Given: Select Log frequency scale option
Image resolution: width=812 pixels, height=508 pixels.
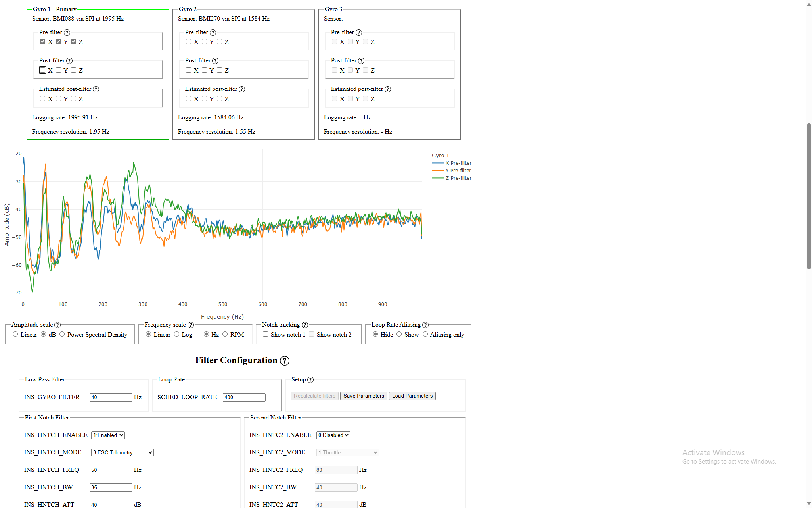Looking at the screenshot, I should [x=177, y=334].
